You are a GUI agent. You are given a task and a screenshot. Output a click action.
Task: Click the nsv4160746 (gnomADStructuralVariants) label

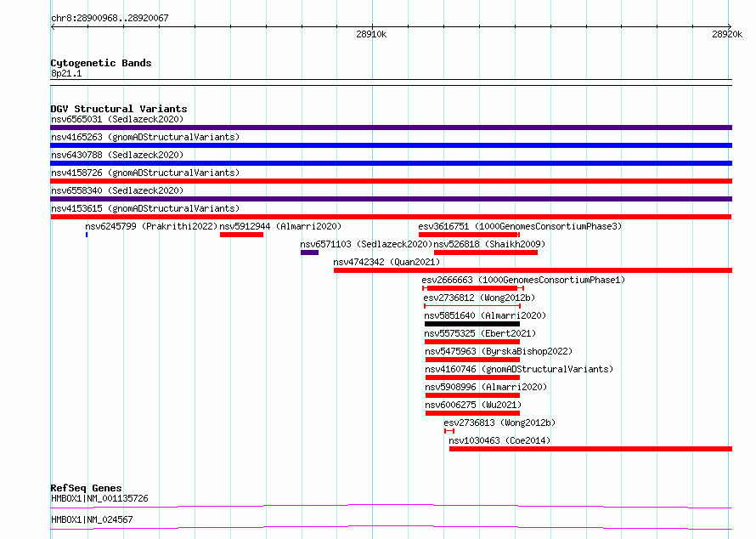click(x=519, y=369)
